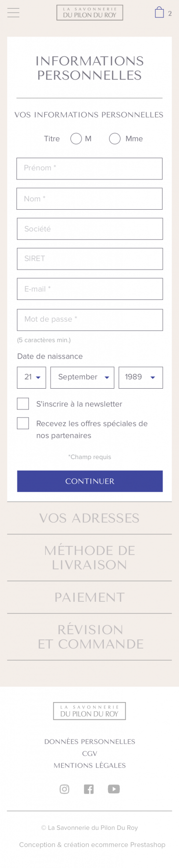
Task: Expand the Vos Adresses step
Action: tap(89, 518)
